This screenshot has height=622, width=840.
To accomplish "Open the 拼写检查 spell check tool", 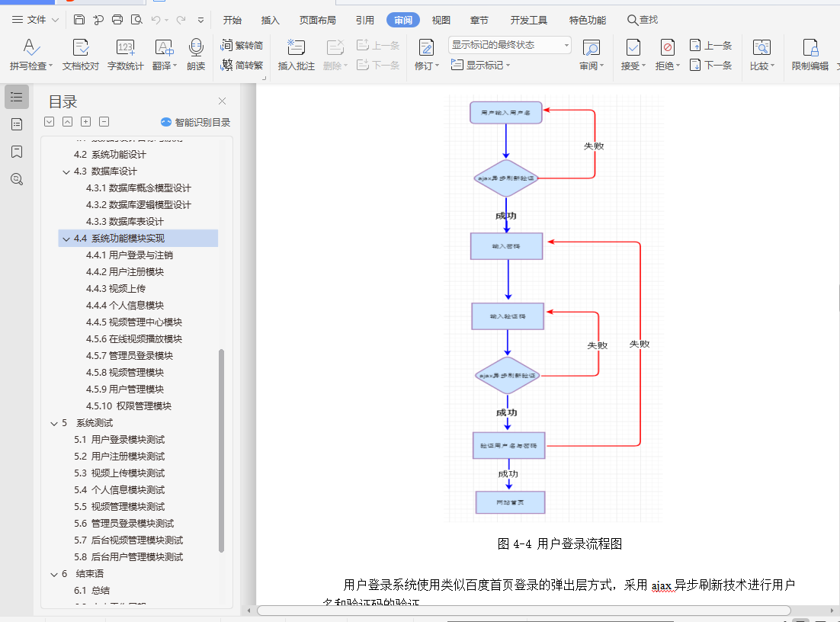I will 30,55.
